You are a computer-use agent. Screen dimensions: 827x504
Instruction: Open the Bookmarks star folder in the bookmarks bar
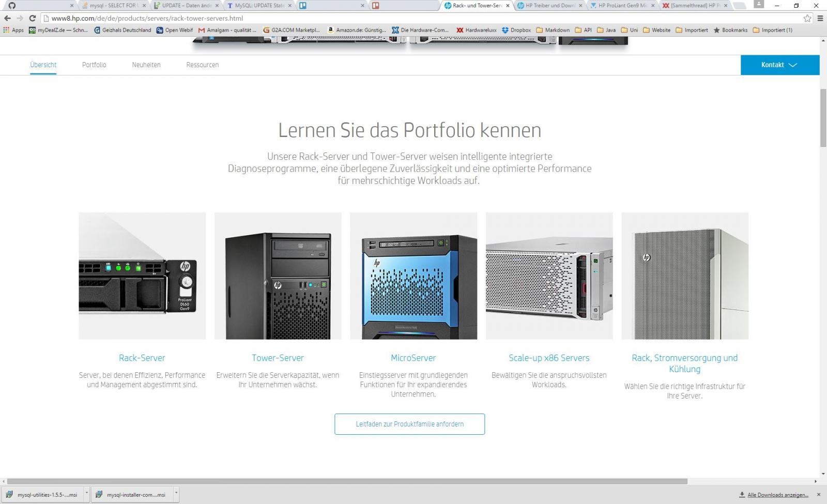tap(730, 30)
